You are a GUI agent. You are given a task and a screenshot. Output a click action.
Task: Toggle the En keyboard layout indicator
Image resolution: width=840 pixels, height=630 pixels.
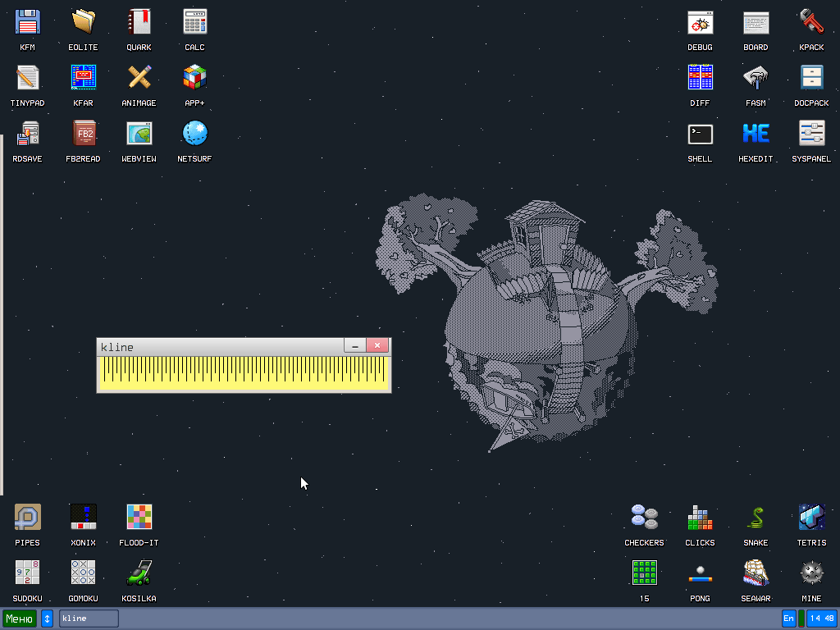click(x=788, y=619)
